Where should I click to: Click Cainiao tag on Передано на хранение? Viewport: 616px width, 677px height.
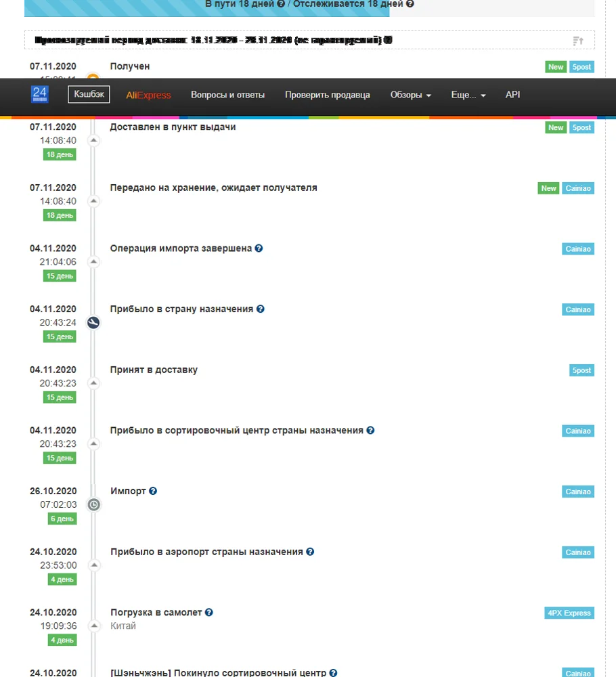[578, 188]
